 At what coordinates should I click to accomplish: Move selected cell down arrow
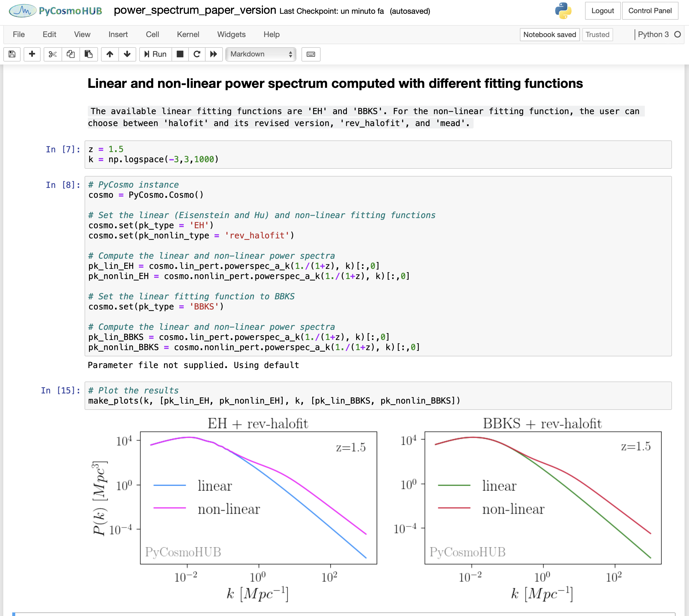point(127,54)
